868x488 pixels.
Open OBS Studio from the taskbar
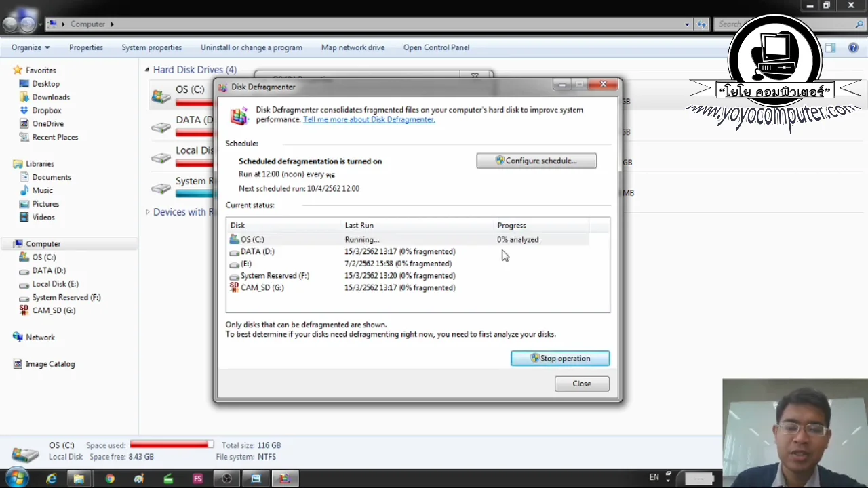226,479
